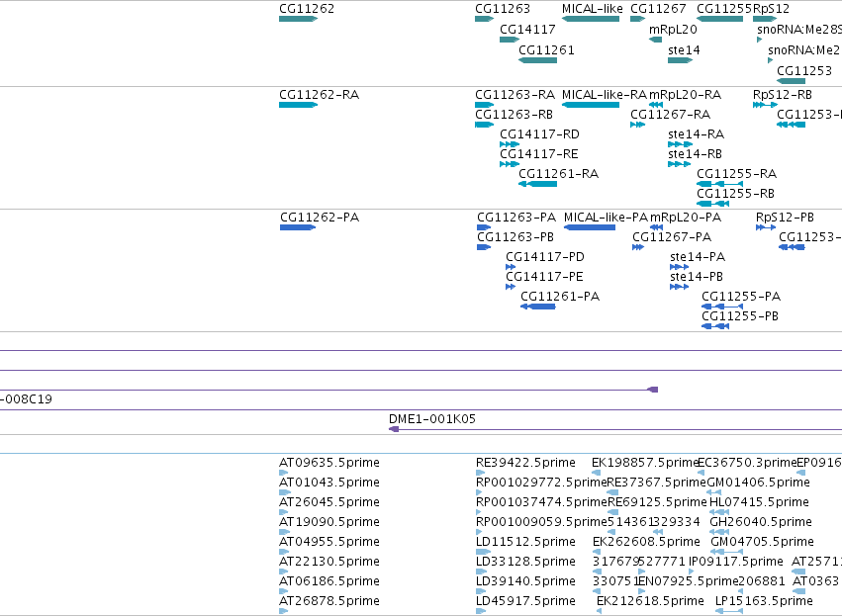Select the CG14117 gene label
Screen dimensions: 842x616
[527, 30]
